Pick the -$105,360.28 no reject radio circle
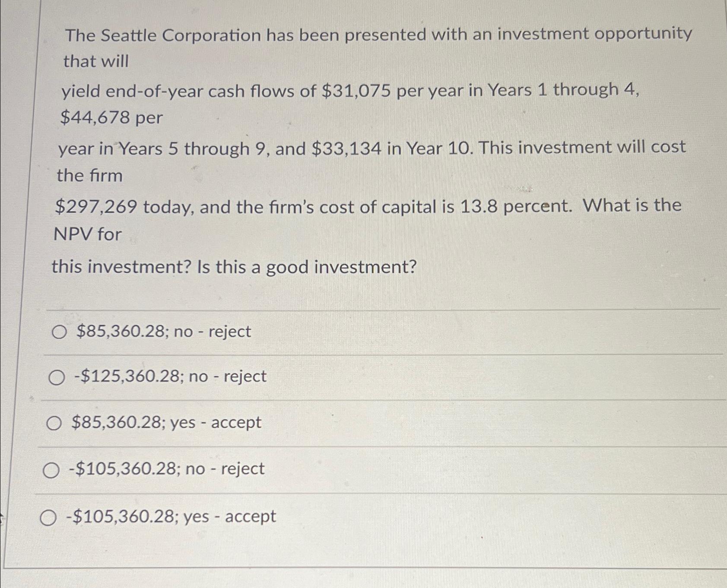The image size is (727, 588). tap(51, 470)
